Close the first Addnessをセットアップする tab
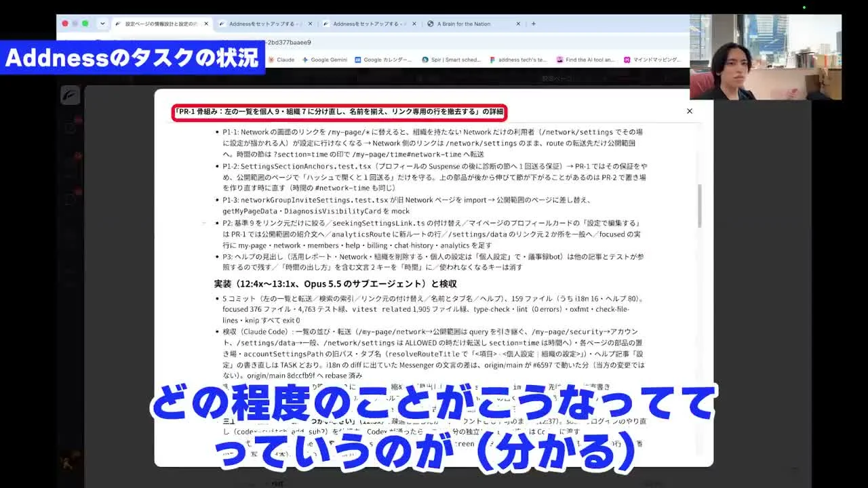This screenshot has height=488, width=868. pyautogui.click(x=311, y=24)
